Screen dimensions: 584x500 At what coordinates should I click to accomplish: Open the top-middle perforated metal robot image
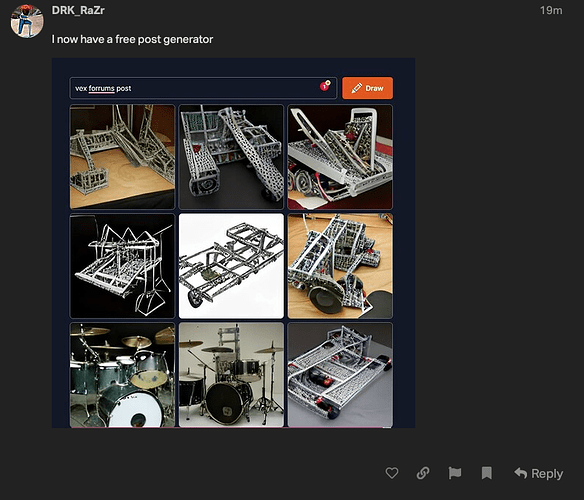click(231, 157)
